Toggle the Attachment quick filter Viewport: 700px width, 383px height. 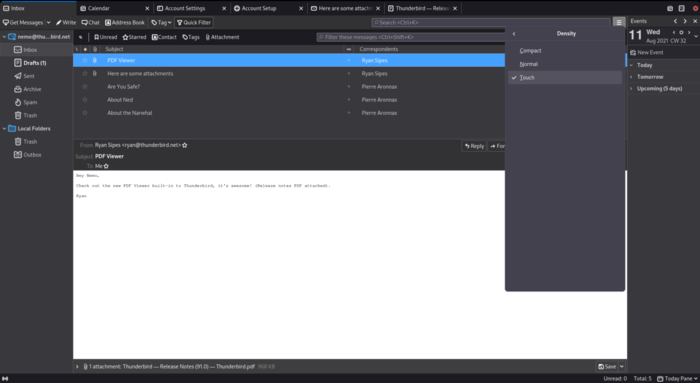click(x=222, y=37)
